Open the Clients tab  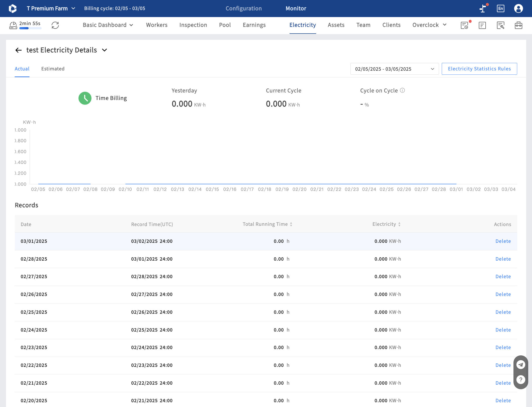(392, 25)
